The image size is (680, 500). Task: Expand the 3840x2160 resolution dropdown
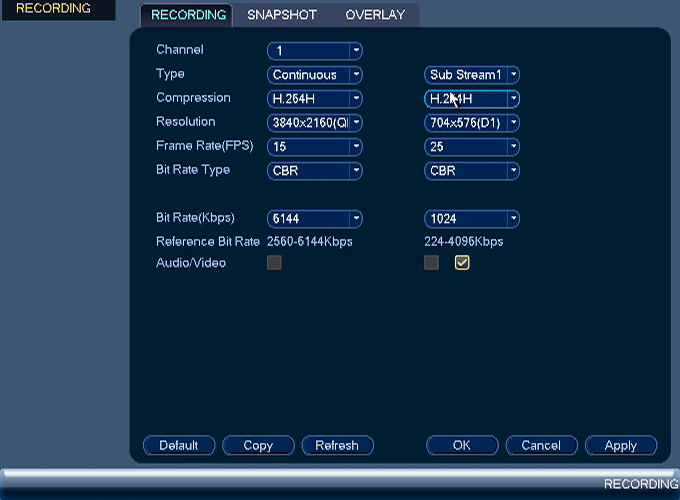[x=315, y=123]
